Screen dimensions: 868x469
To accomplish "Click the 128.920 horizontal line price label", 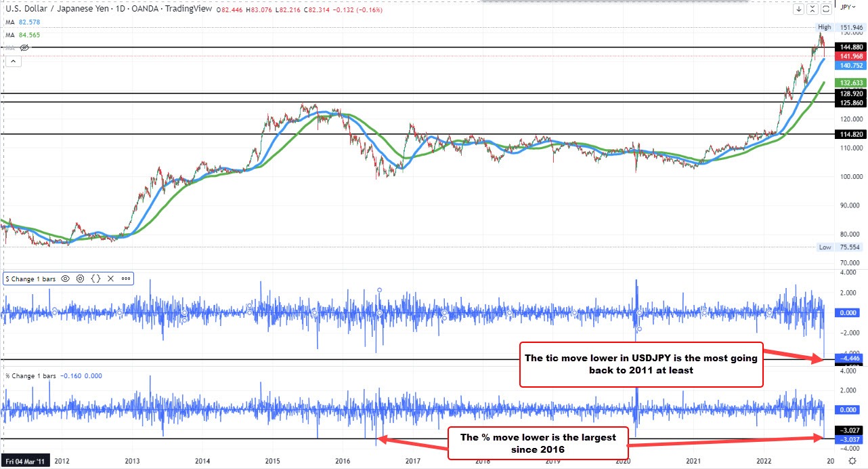I will tap(851, 94).
